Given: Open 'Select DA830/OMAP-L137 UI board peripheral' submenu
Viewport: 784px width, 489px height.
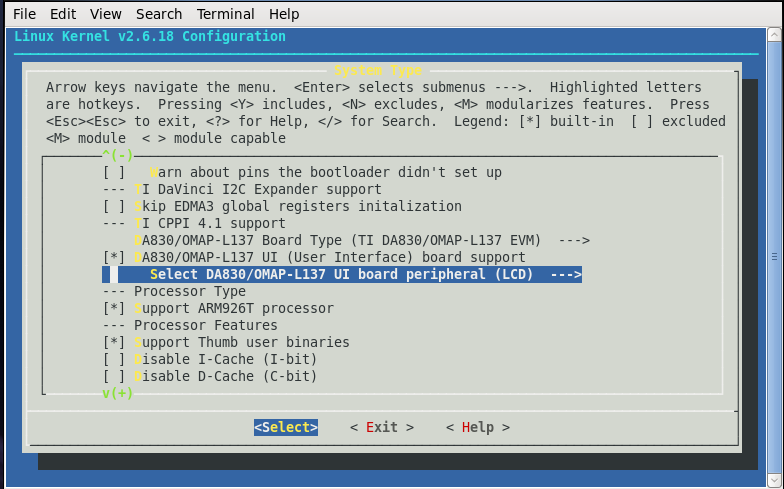Looking at the screenshot, I should [342, 274].
